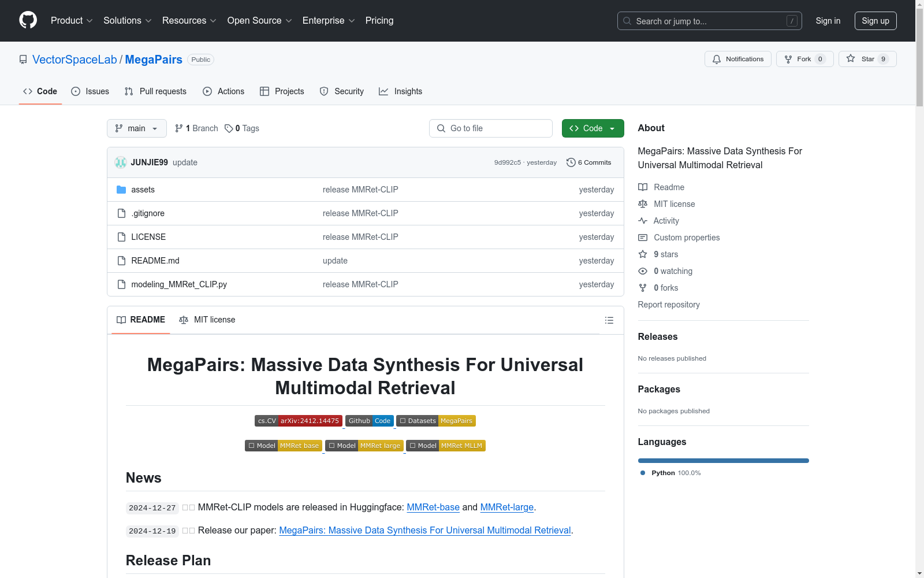Click the Sign in link

click(x=828, y=21)
